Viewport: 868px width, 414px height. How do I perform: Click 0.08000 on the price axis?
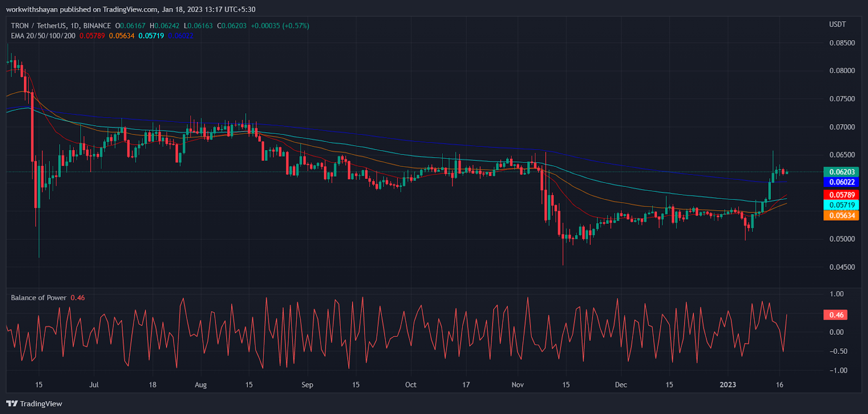point(842,70)
